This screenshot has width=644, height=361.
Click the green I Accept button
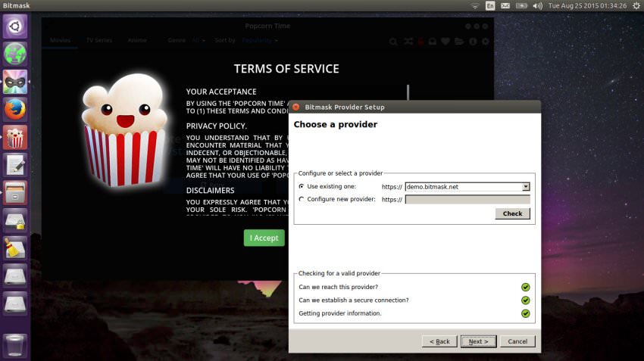(x=264, y=238)
